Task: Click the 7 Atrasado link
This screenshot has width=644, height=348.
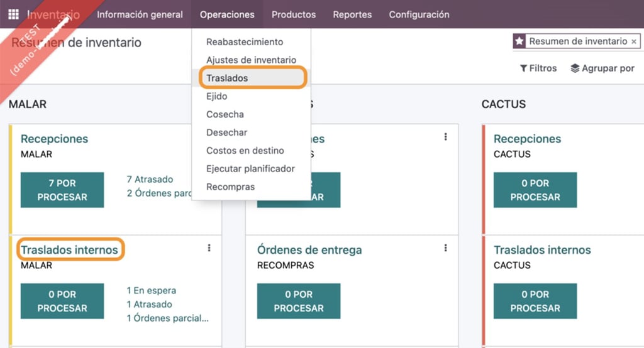Action: click(x=150, y=179)
